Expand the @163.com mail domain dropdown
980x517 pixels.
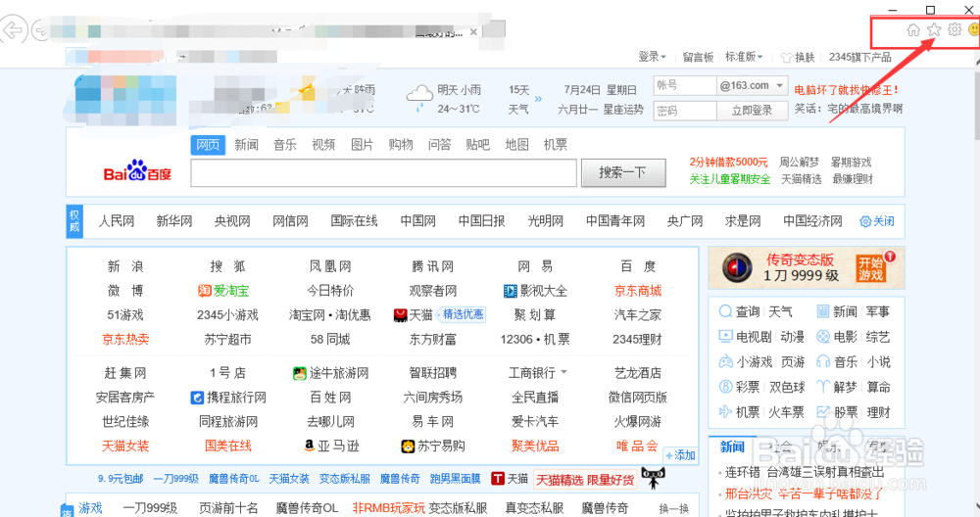[779, 85]
